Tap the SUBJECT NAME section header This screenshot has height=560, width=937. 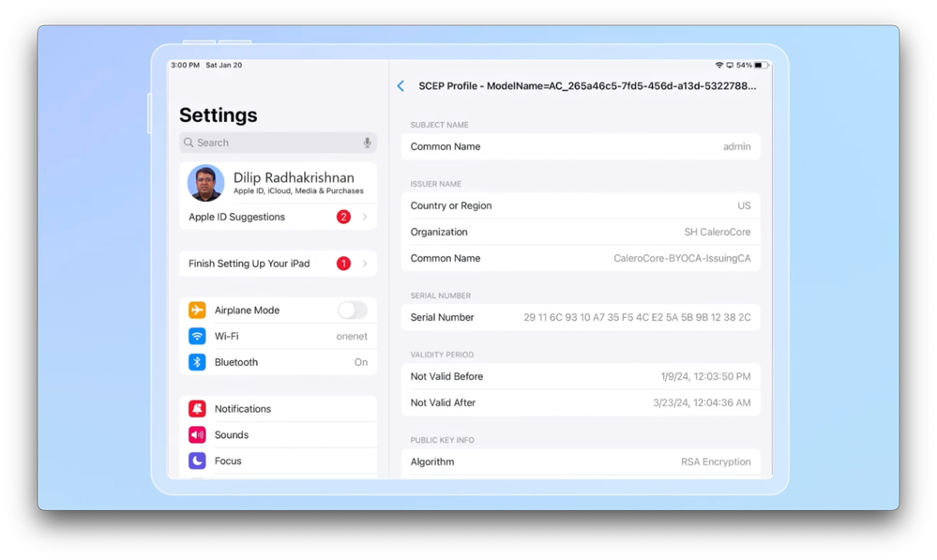pos(439,125)
